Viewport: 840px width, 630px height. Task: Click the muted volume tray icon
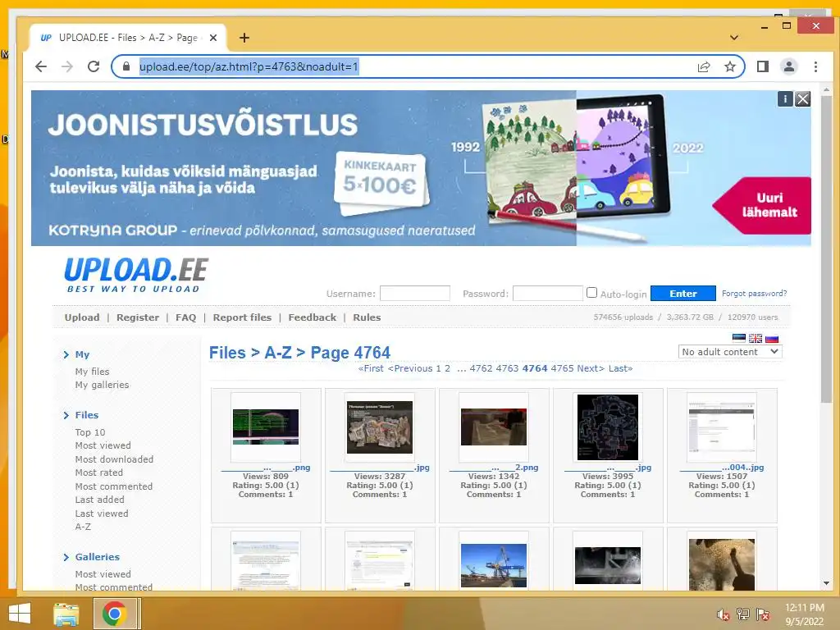click(x=724, y=614)
